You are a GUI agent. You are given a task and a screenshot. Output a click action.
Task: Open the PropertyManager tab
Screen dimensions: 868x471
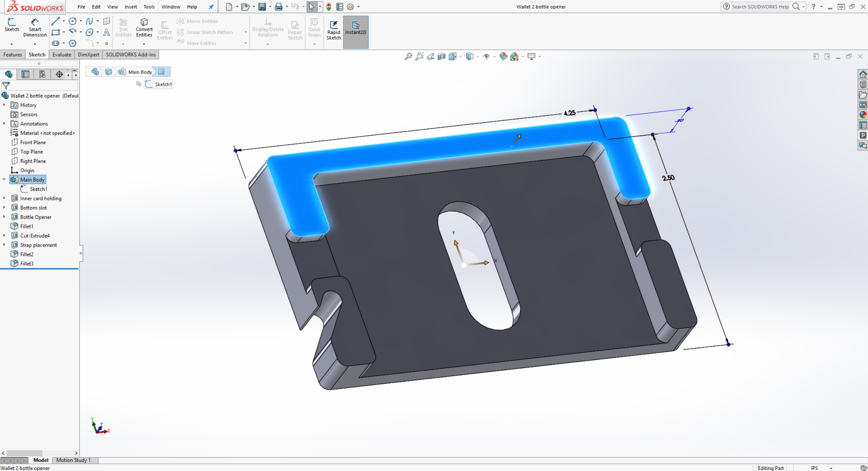click(25, 74)
